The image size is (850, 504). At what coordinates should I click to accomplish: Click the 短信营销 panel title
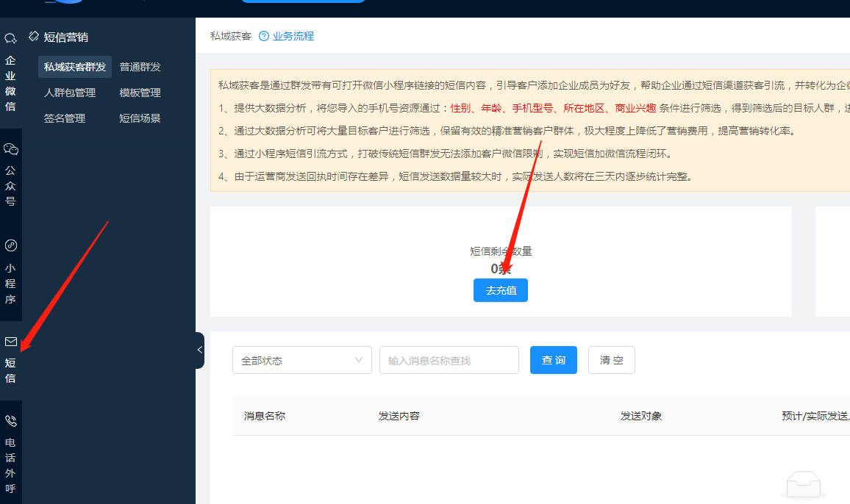(x=65, y=37)
